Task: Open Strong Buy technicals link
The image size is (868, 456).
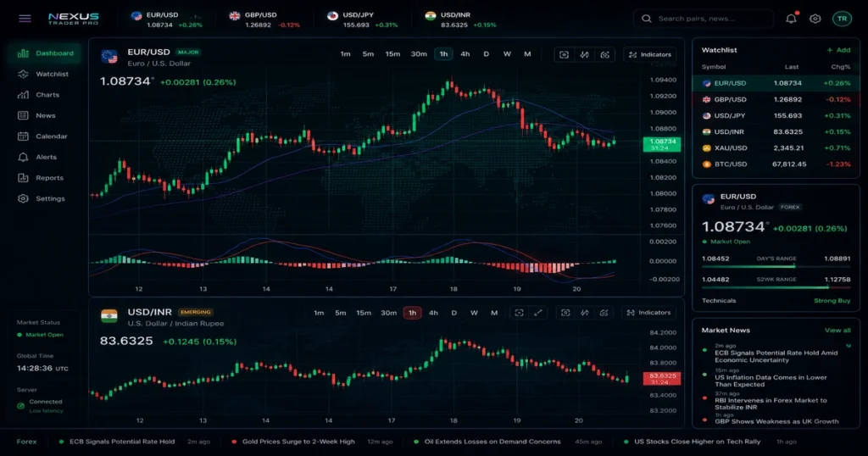Action: [832, 301]
